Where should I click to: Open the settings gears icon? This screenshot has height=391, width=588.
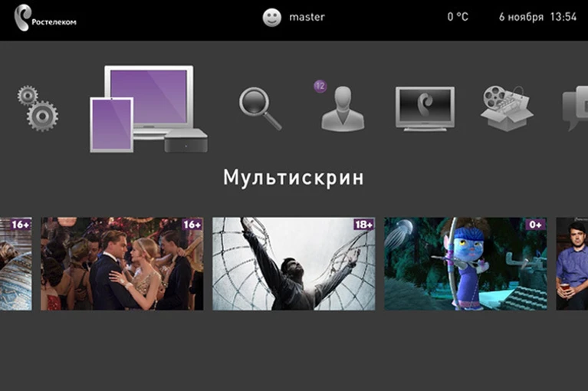coord(38,108)
